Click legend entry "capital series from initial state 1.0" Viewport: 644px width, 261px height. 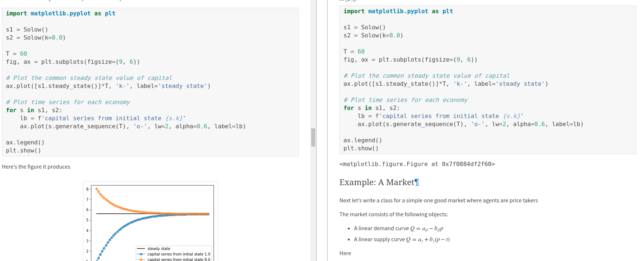[x=174, y=254]
